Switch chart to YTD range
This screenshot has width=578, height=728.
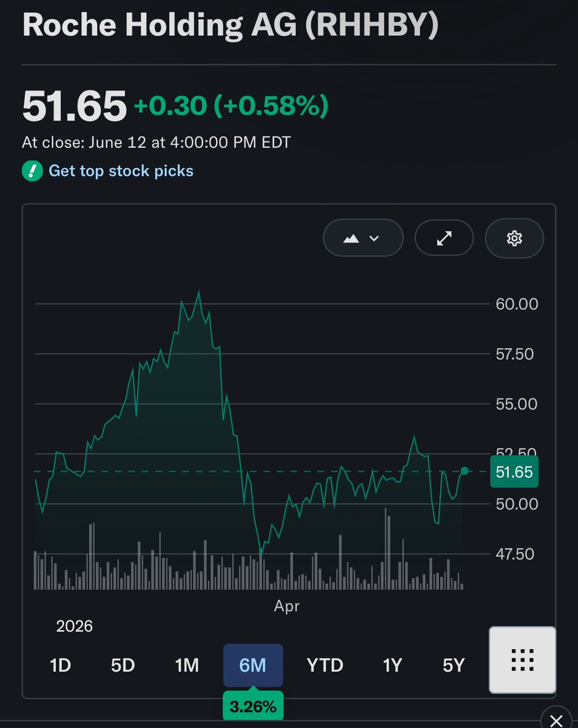325,666
